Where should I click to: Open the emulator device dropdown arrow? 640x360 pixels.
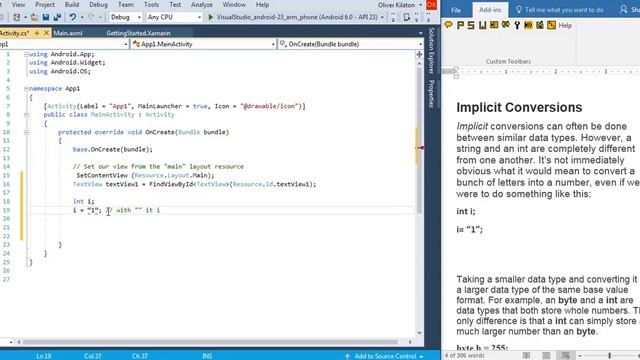(x=382, y=17)
